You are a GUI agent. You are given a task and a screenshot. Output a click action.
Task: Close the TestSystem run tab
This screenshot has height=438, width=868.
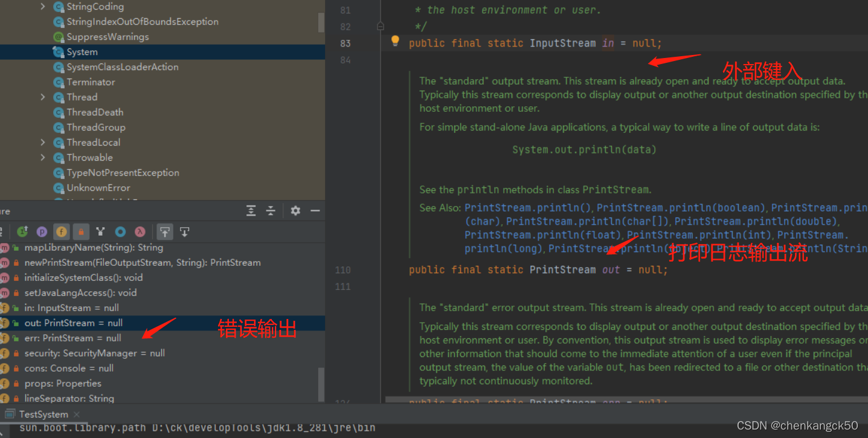(x=76, y=414)
